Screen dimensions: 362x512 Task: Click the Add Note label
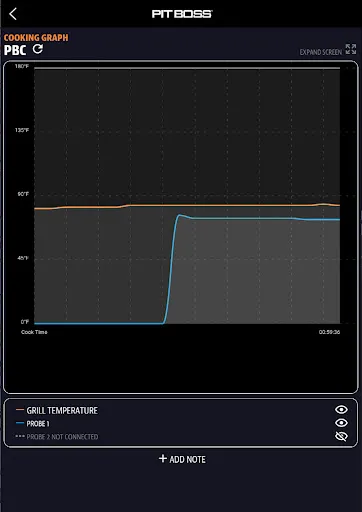point(187,459)
